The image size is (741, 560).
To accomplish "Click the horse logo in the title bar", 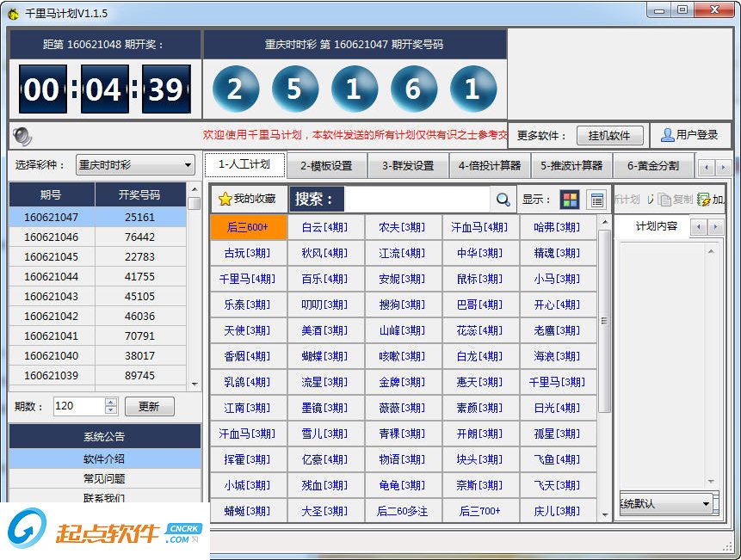I will point(11,11).
